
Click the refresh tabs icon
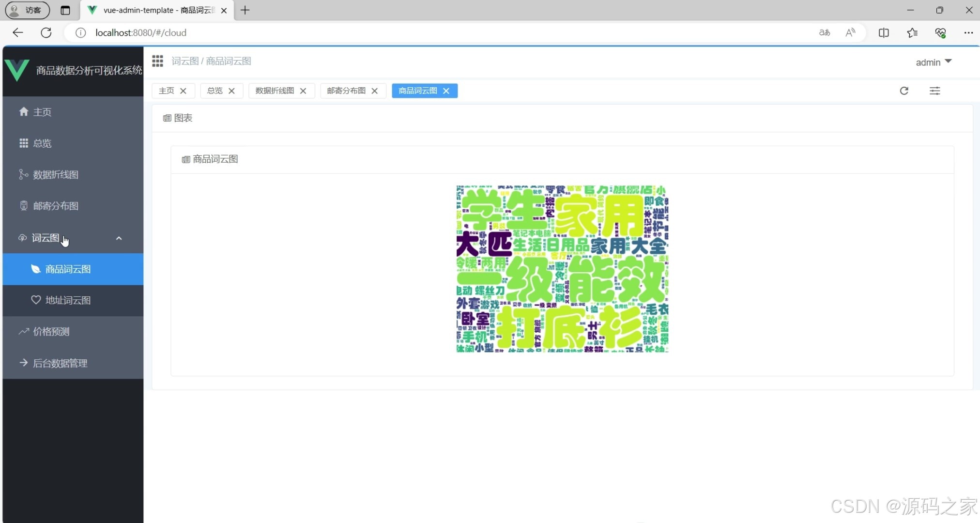coord(904,91)
